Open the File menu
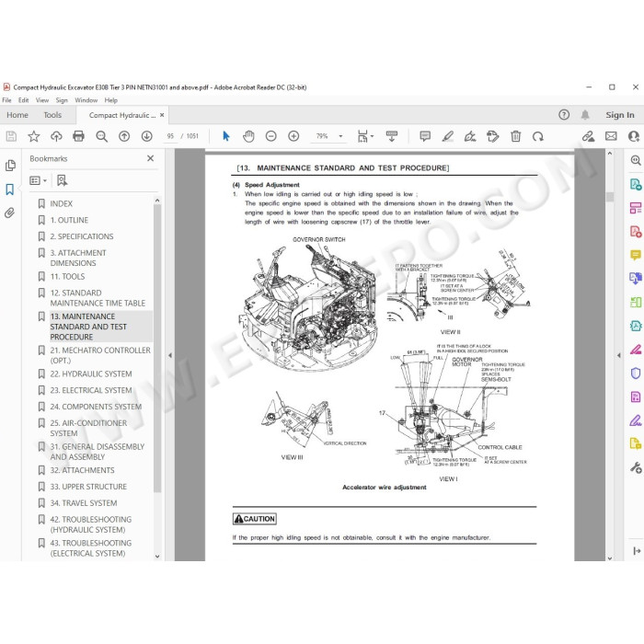 point(6,100)
